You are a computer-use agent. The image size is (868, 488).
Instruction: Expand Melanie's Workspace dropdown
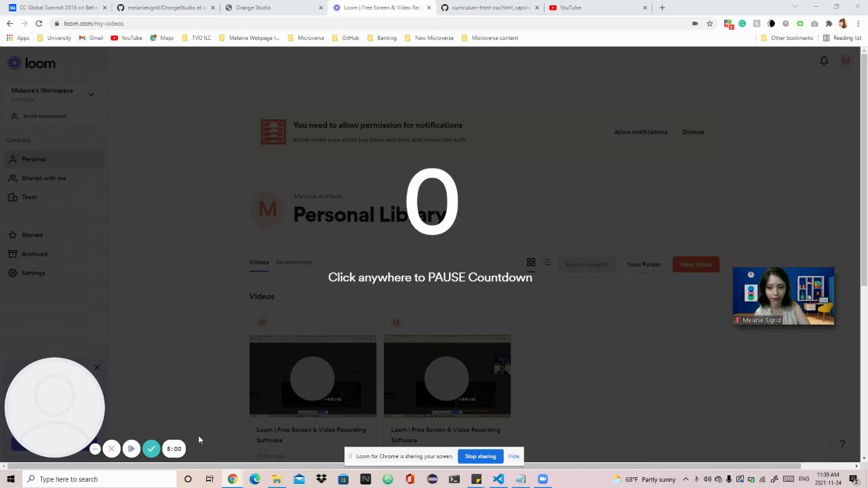(x=91, y=94)
